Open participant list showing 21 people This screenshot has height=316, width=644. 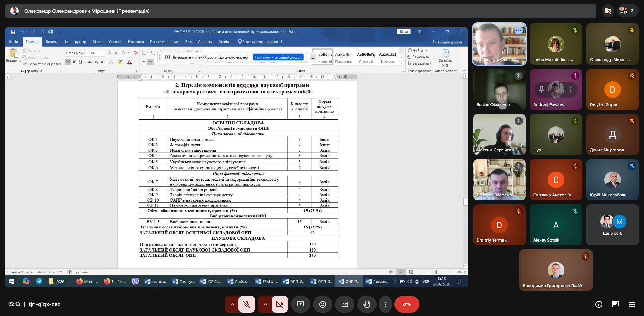pos(627,11)
